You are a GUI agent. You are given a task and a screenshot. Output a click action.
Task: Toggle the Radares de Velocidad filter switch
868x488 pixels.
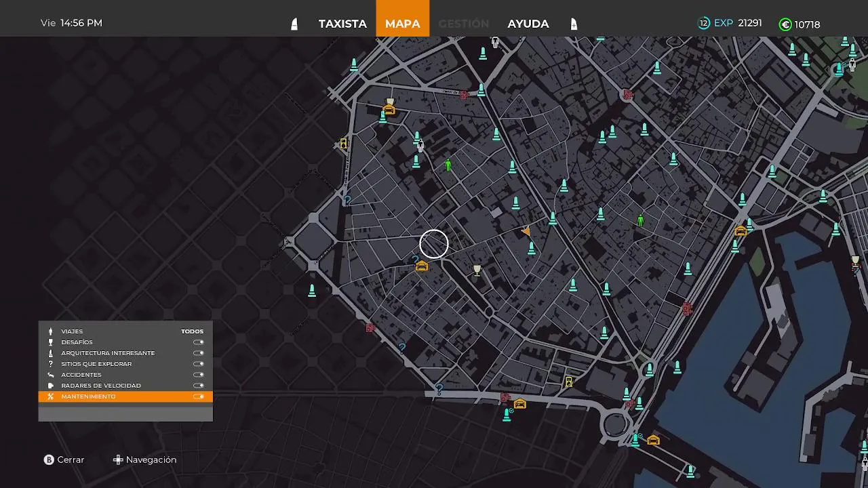[x=199, y=386]
